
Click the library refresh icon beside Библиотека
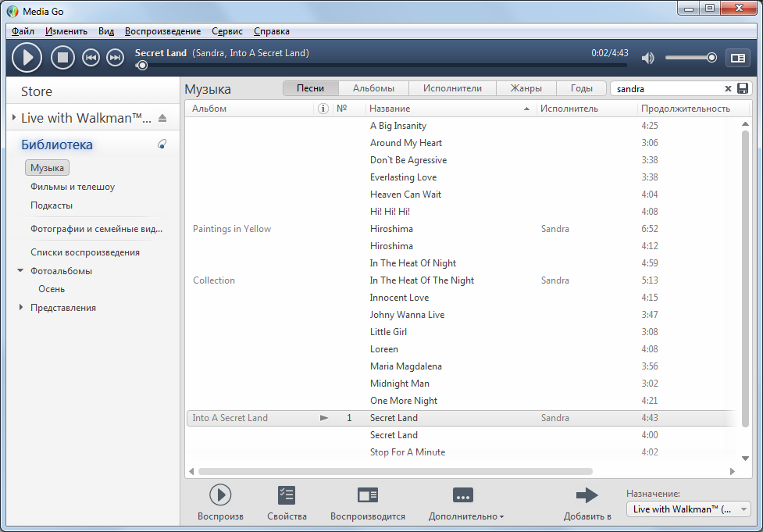tap(162, 144)
